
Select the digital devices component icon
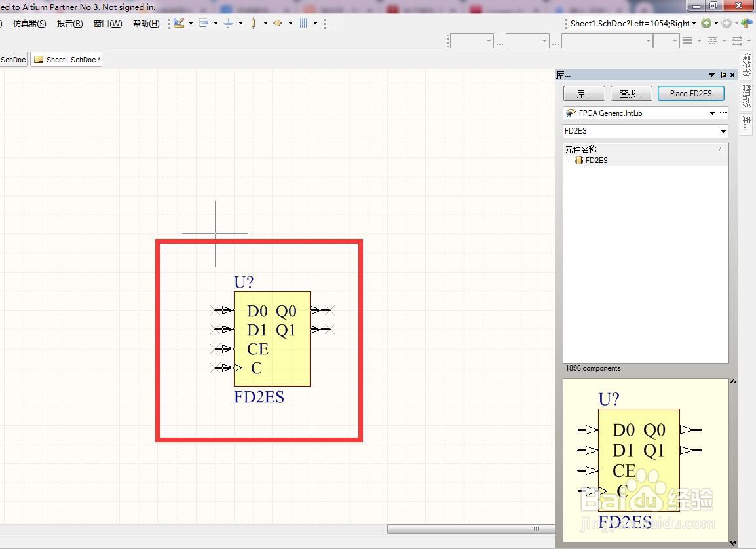tap(253, 23)
